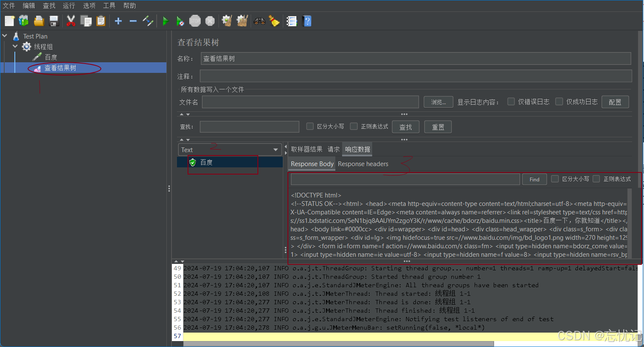Click the Start no pauses icon
This screenshot has width=644, height=347.
pos(180,21)
